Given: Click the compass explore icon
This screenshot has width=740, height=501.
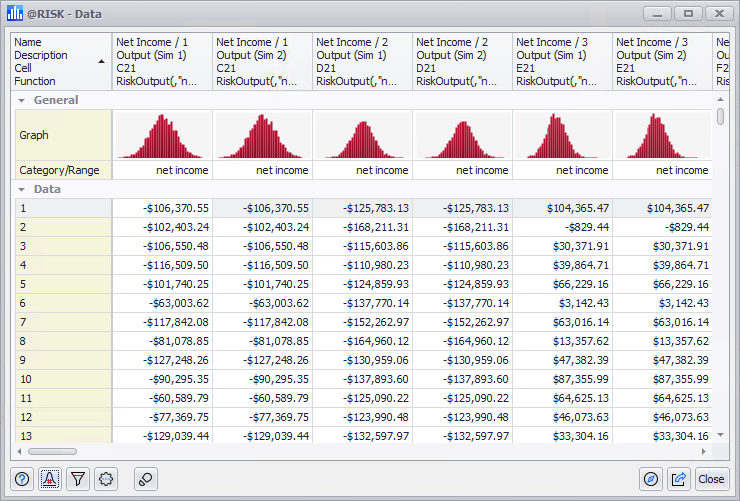Looking at the screenshot, I should pyautogui.click(x=652, y=479).
